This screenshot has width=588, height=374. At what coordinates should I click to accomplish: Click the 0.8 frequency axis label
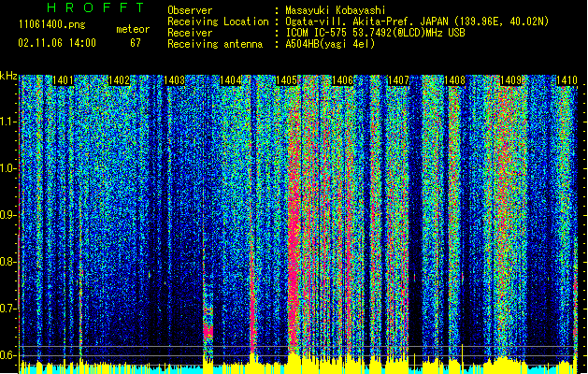click(8, 262)
